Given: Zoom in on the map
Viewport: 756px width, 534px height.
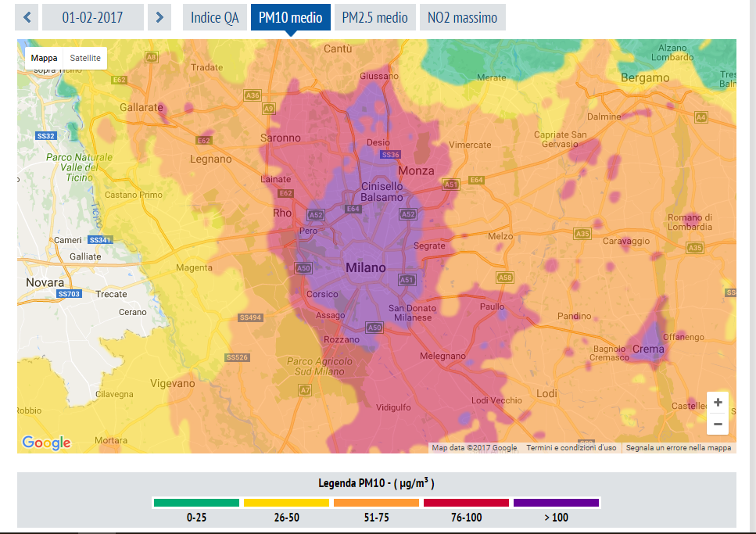Looking at the screenshot, I should [x=717, y=403].
